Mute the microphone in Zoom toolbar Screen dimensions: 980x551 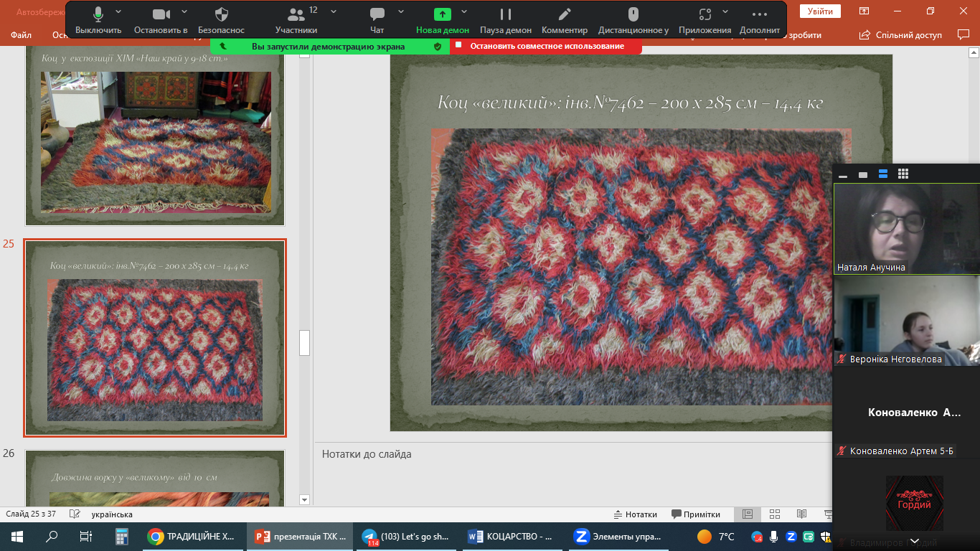click(x=98, y=19)
